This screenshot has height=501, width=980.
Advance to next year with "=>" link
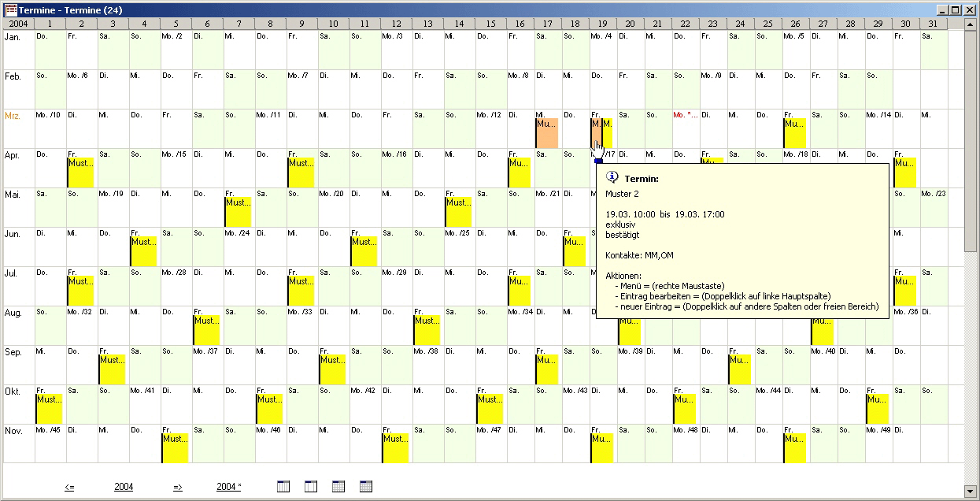point(177,487)
